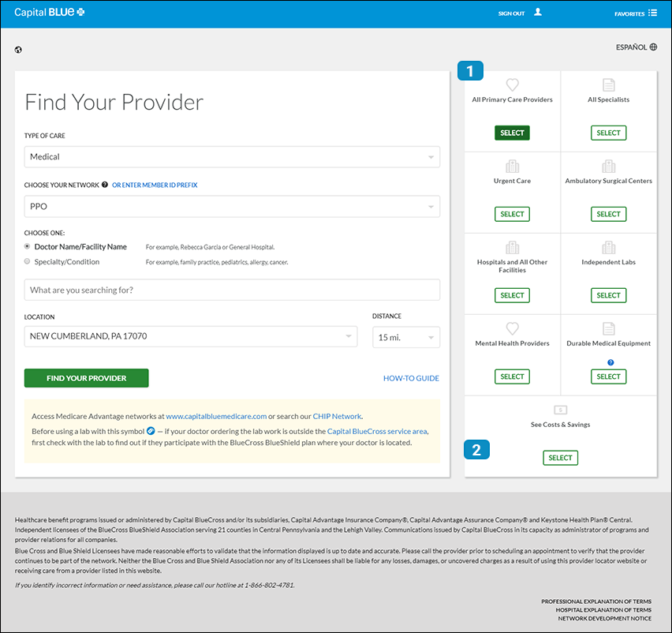
Task: Click the network help question mark icon
Action: (105, 185)
